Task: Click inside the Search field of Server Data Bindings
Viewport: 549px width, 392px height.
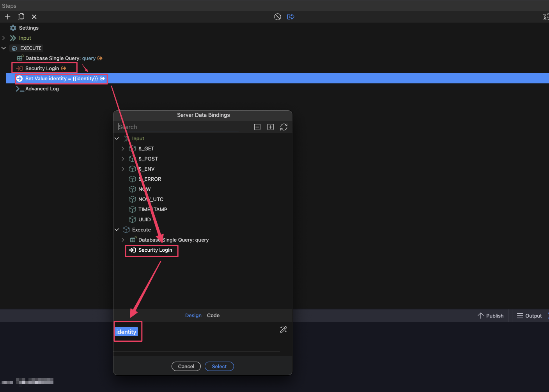Action: [177, 127]
